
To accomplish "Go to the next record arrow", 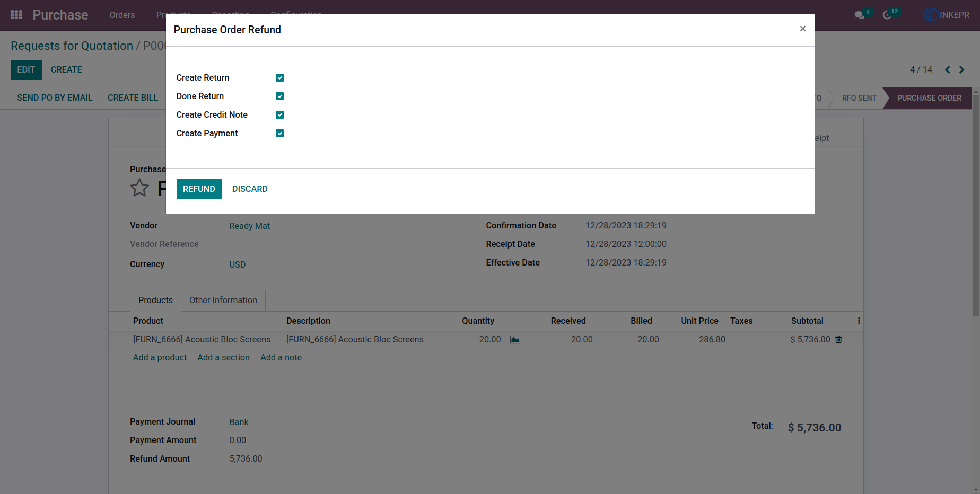I will point(961,69).
